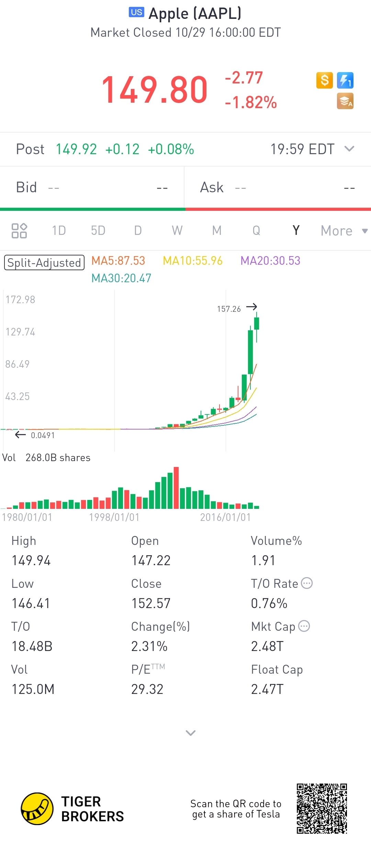Select the Q quarterly chart tab
This screenshot has height=868, width=371.
tap(256, 230)
